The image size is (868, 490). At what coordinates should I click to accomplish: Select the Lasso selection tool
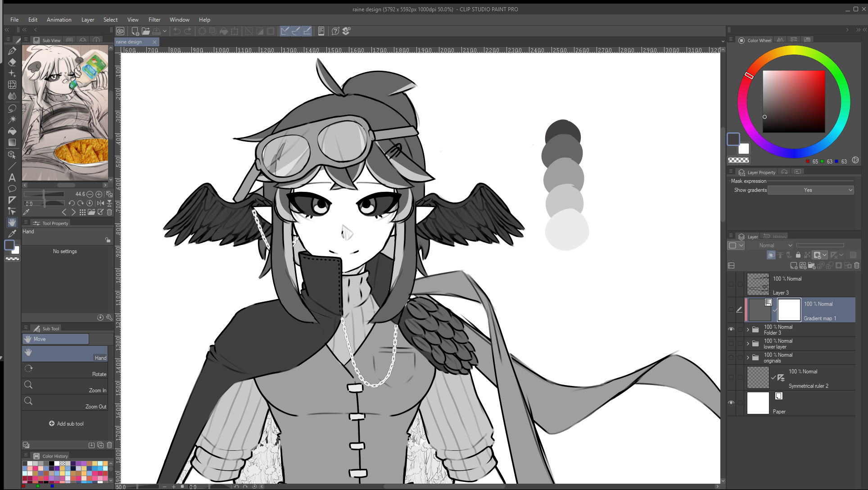[x=12, y=108]
